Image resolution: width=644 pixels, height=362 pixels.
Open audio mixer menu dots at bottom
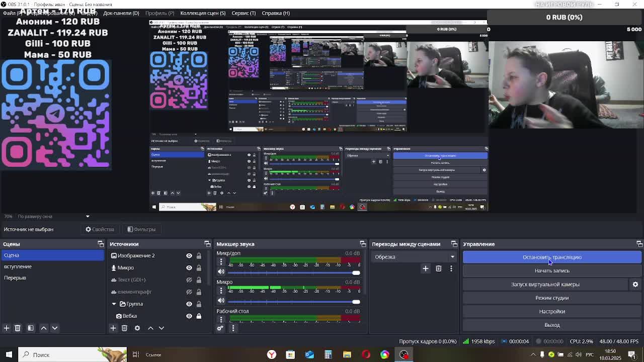(233, 328)
